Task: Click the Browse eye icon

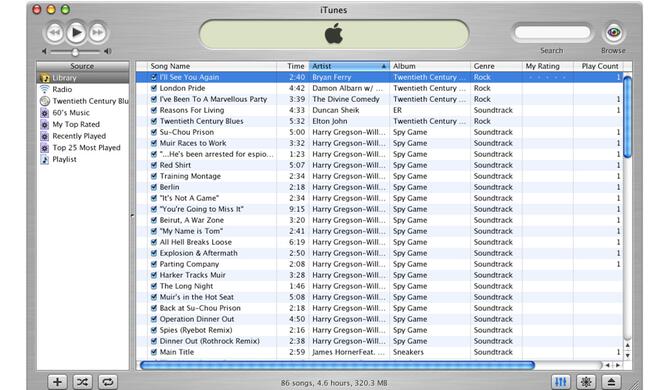Action: coord(613,32)
